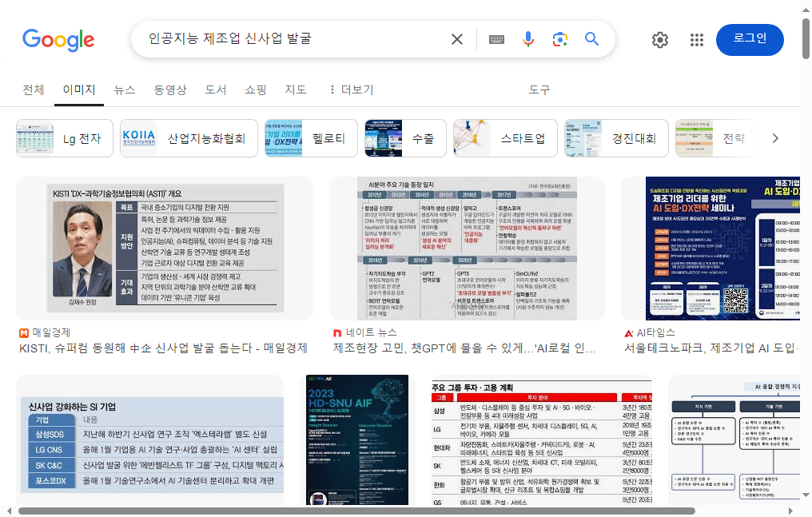Switch to the 전체 tab
This screenshot has height=517, width=812.
(34, 89)
